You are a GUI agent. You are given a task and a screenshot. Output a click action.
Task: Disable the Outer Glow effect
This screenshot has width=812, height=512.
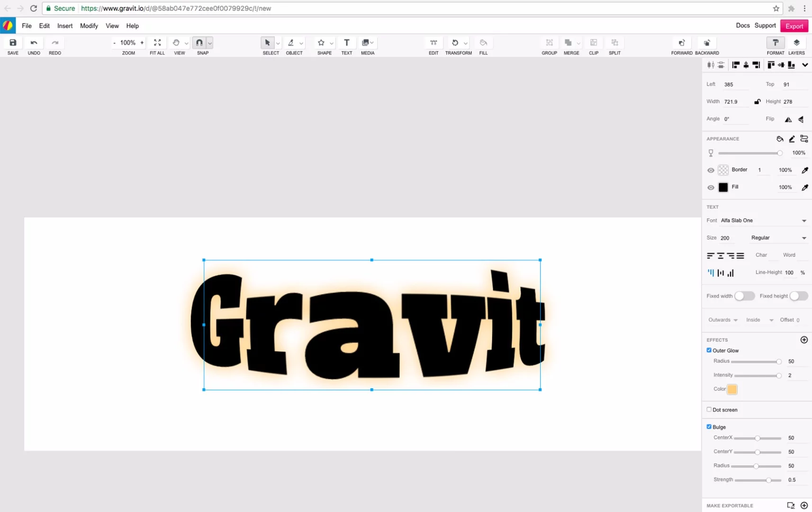pyautogui.click(x=709, y=350)
